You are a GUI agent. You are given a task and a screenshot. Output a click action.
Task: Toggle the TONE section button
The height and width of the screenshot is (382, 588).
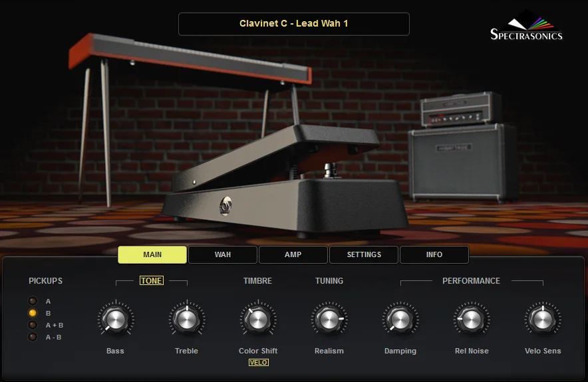152,280
